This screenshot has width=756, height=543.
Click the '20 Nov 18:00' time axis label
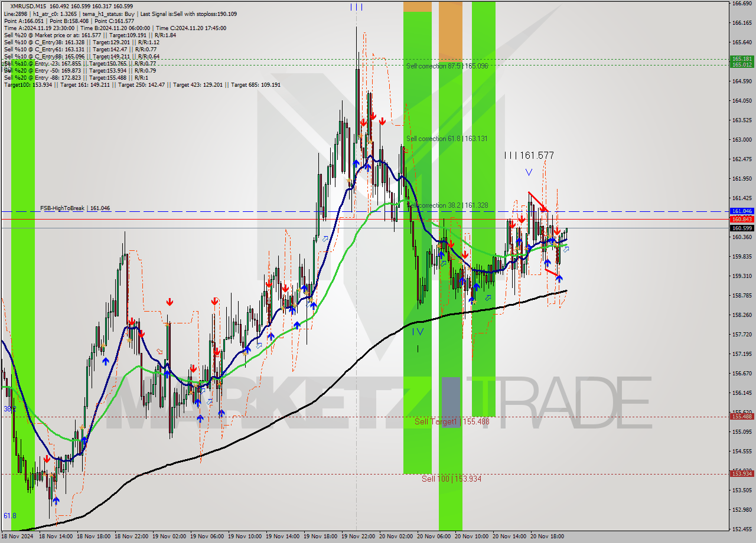[x=548, y=537]
